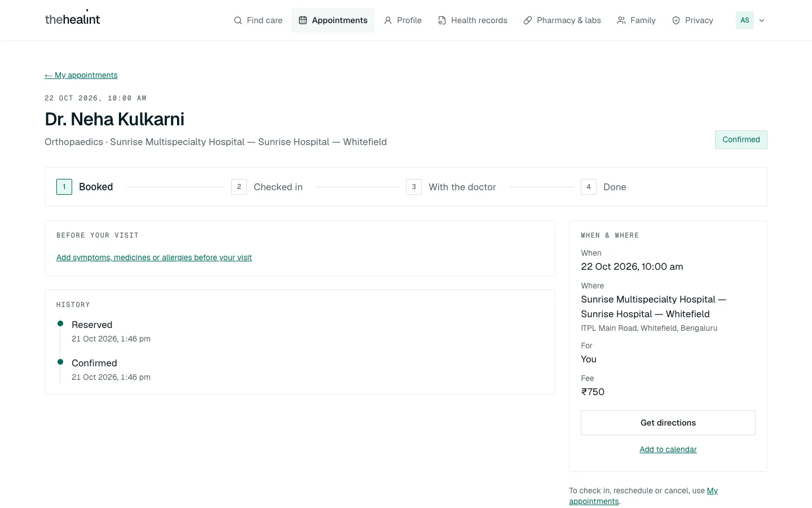Image resolution: width=812 pixels, height=508 pixels.
Task: Open the Health records menu item
Action: (x=473, y=20)
